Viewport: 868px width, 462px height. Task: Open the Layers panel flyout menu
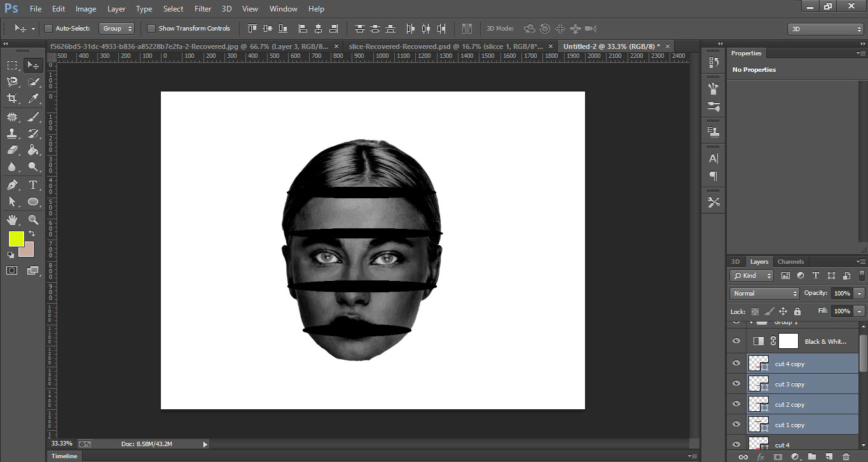click(x=860, y=262)
